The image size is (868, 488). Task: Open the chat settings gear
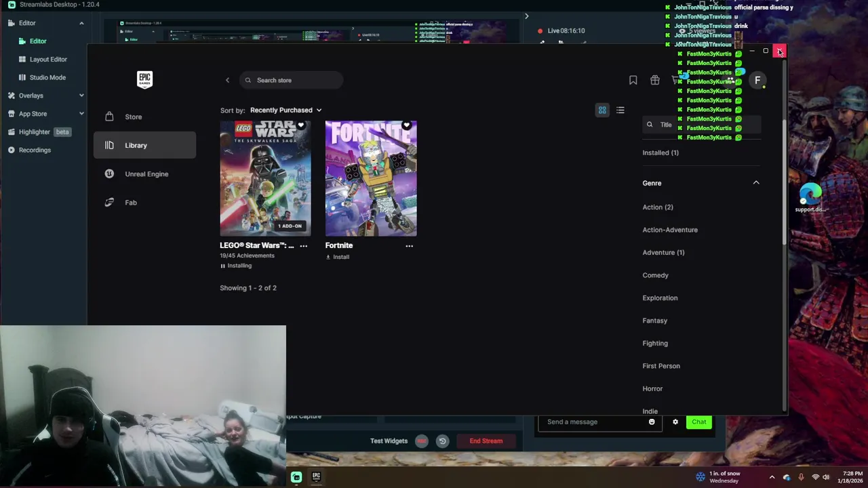click(675, 422)
